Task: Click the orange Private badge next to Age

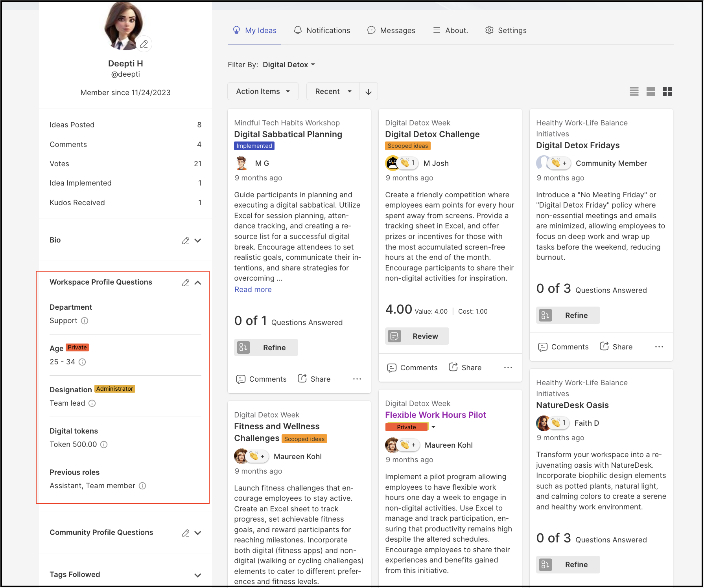Action: click(x=77, y=347)
